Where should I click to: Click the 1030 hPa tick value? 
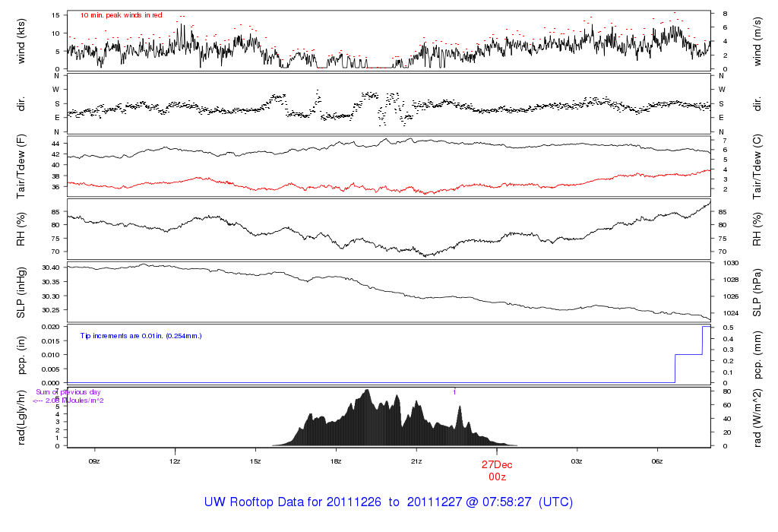(730, 263)
